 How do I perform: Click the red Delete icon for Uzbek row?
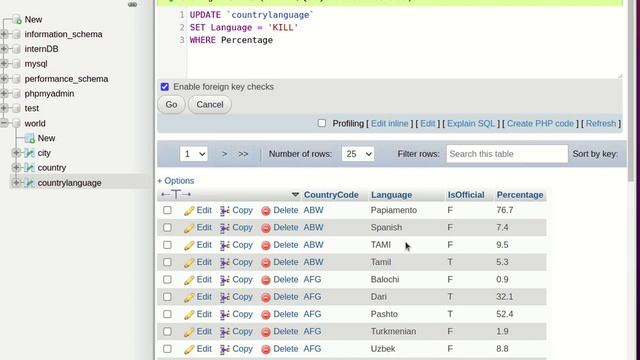pyautogui.click(x=266, y=349)
